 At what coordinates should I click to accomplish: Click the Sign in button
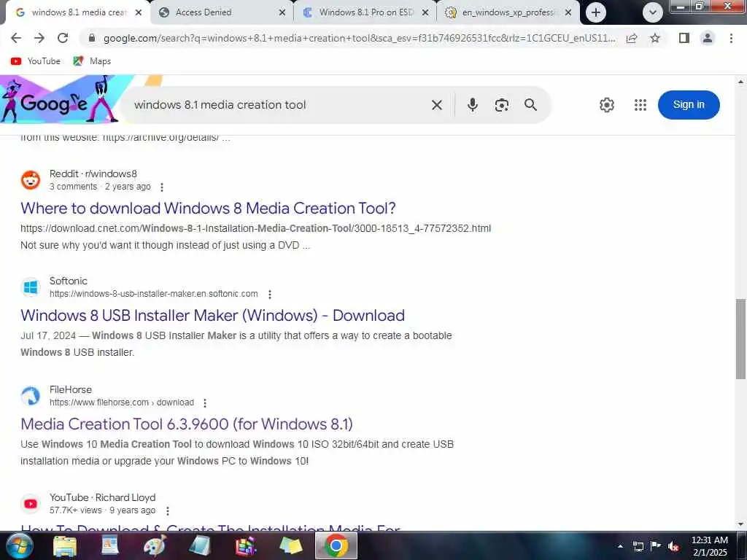point(689,105)
